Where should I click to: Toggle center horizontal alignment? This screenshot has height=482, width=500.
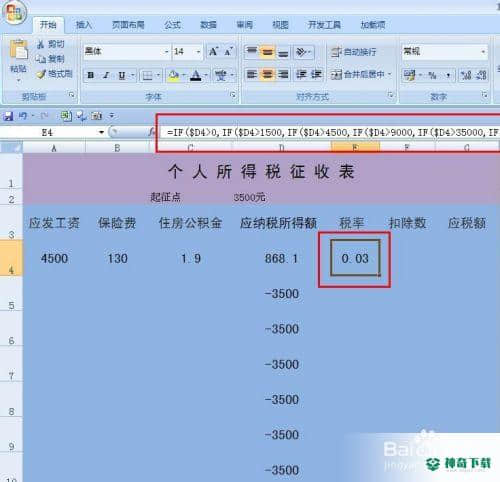tap(267, 75)
